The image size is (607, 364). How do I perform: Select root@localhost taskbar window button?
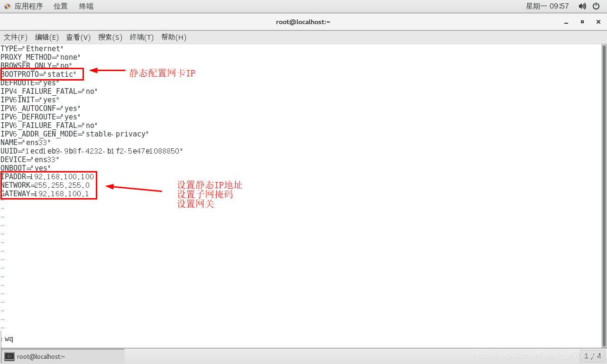pyautogui.click(x=63, y=356)
